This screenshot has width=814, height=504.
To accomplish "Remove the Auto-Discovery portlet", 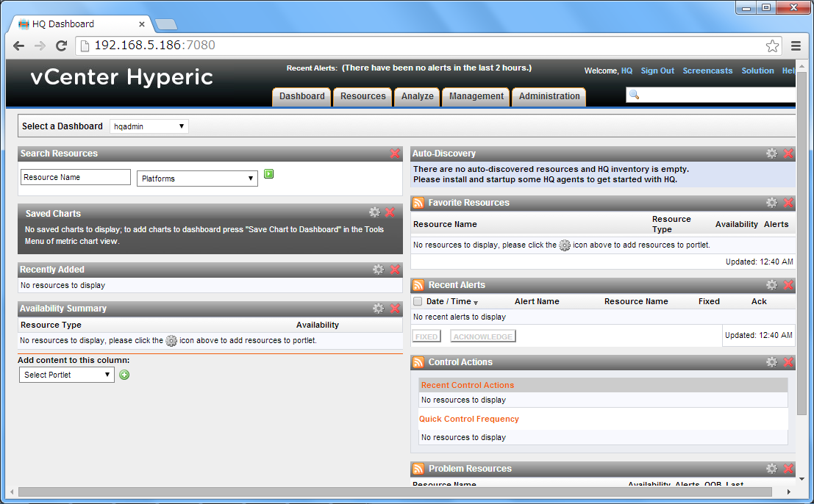I will (788, 154).
